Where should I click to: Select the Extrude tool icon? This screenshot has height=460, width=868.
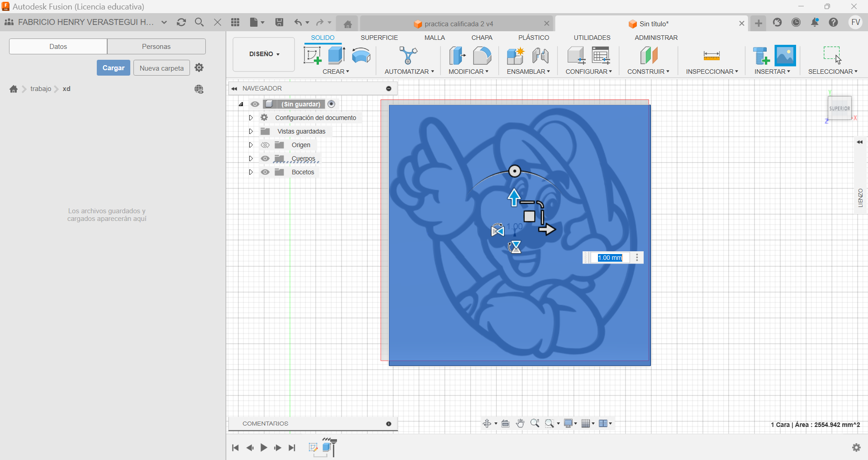pos(337,56)
